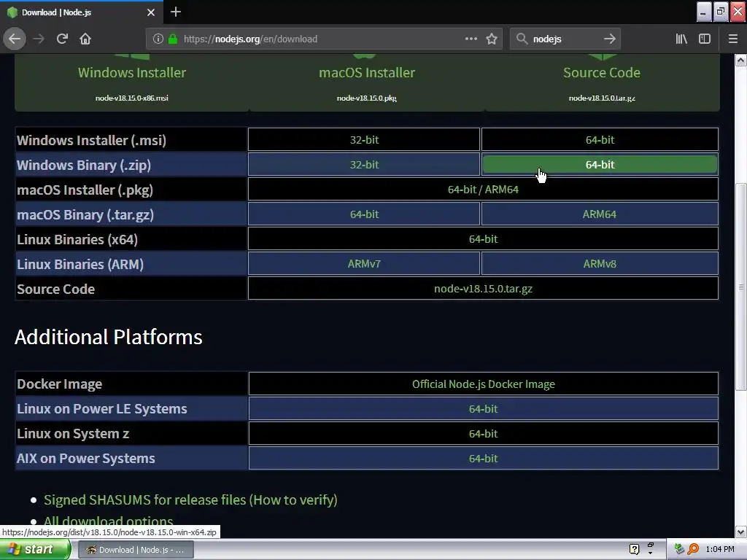Select macOS Binary (.tar.gz) 64-bit

pos(364,214)
